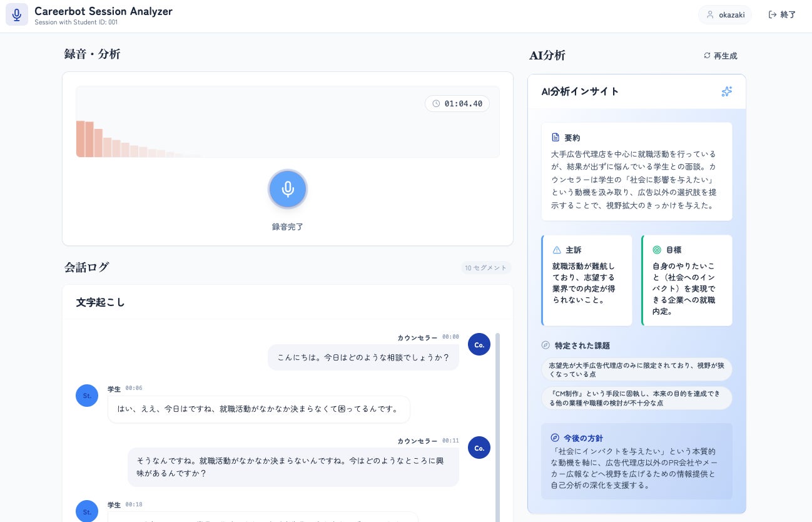Open the okazaki user profile chip
This screenshot has width=812, height=522.
coord(725,14)
